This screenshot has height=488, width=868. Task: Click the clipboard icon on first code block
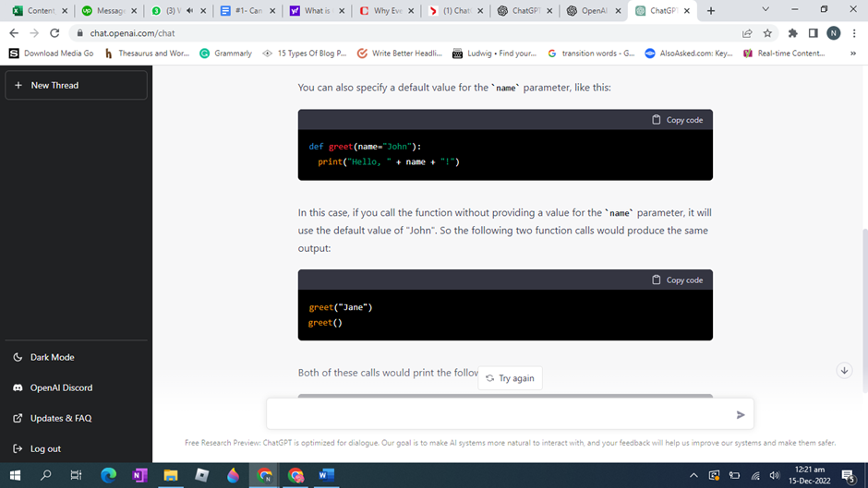click(656, 120)
